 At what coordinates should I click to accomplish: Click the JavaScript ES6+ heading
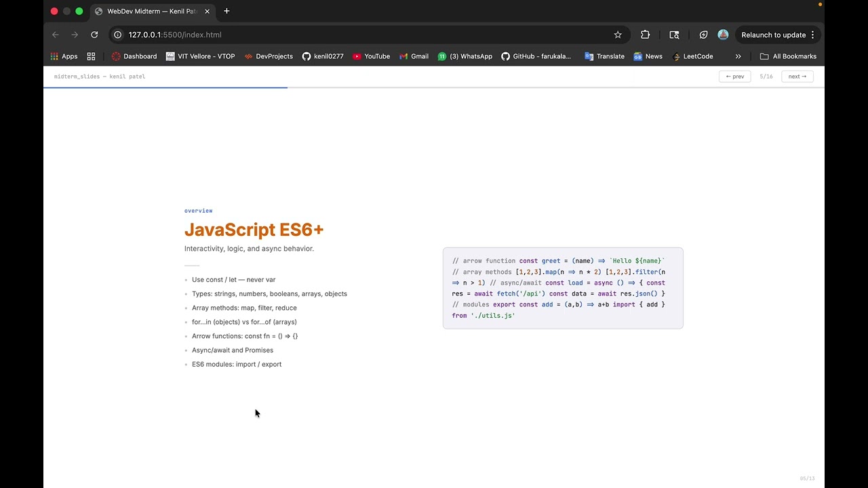[254, 230]
